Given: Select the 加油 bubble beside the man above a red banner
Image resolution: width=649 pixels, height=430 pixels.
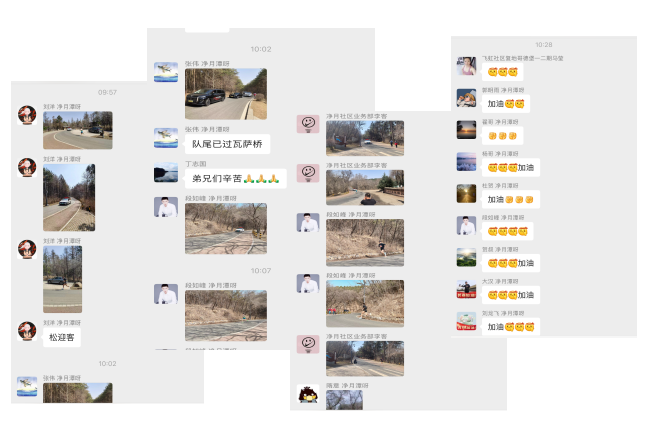Looking at the screenshot, I should 511,295.
